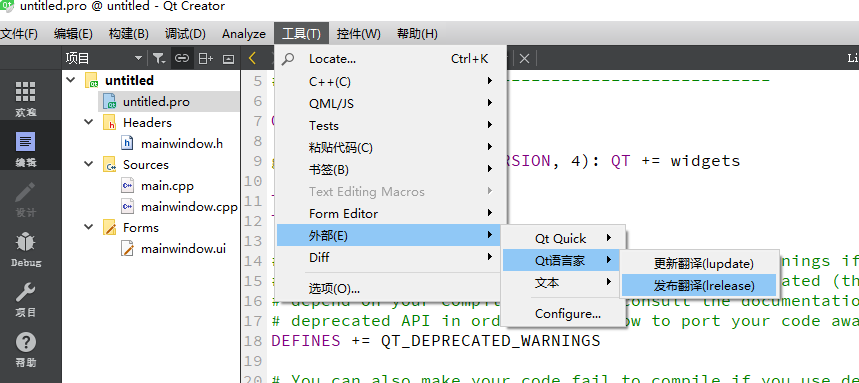The image size is (859, 383).
Task: Click the project panel toolbar's rightmost icon
Action: (x=228, y=59)
